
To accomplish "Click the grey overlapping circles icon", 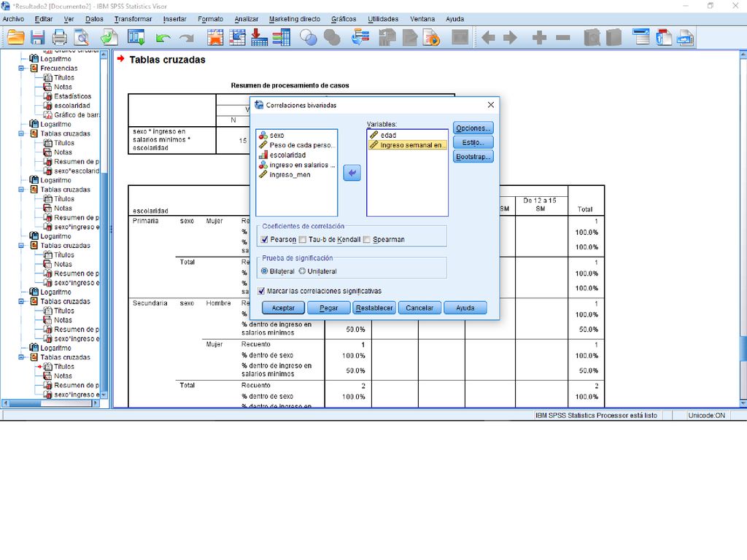I will (332, 38).
